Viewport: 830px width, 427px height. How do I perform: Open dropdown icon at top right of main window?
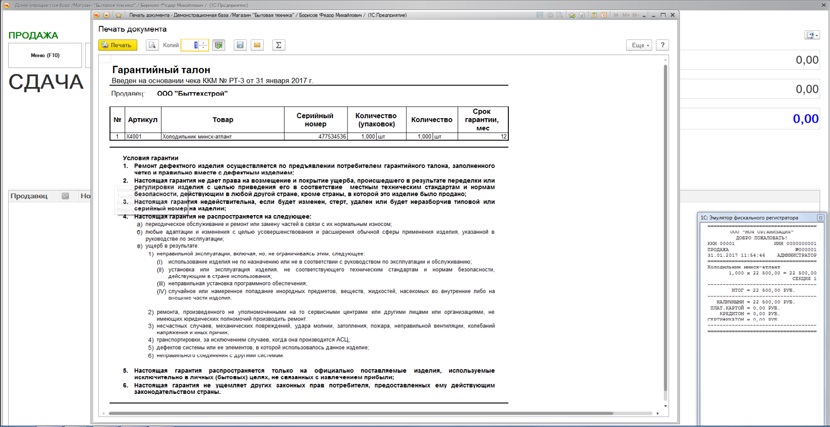pos(812,35)
